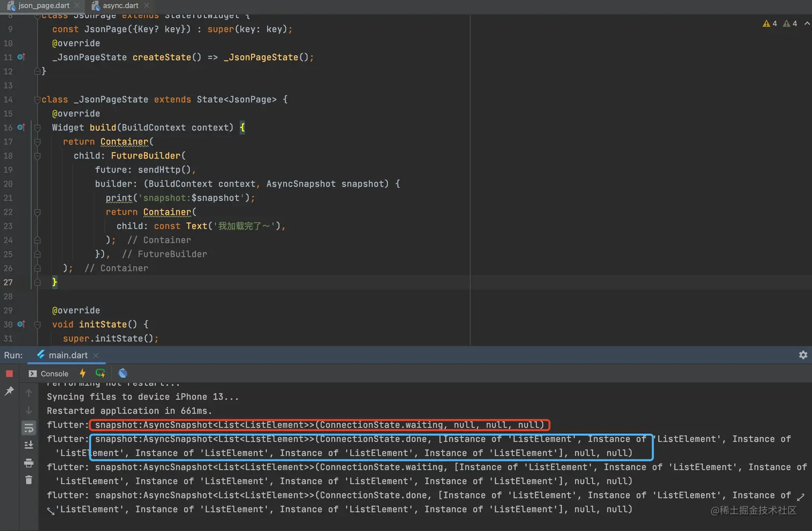812x531 pixels.
Task: Click line number 20 in gutter
Action: [x=8, y=184]
